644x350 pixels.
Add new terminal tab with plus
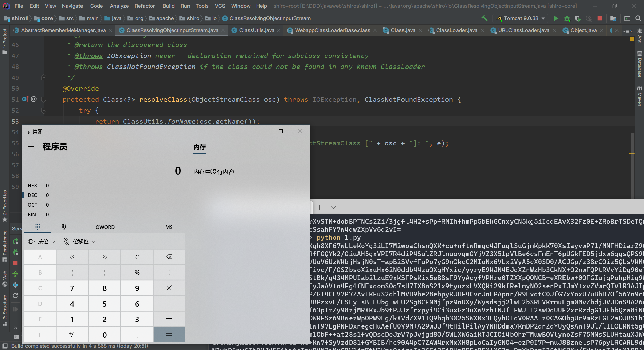(x=320, y=207)
